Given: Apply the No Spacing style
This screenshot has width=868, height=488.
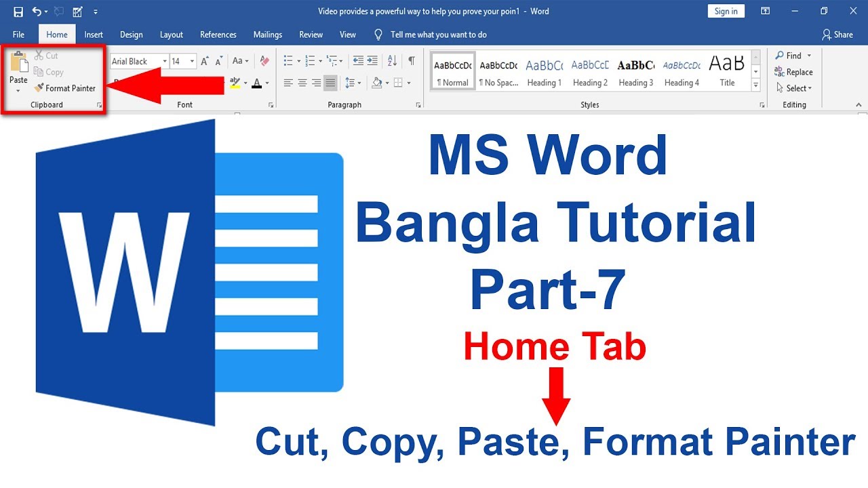Looking at the screenshot, I should click(498, 71).
